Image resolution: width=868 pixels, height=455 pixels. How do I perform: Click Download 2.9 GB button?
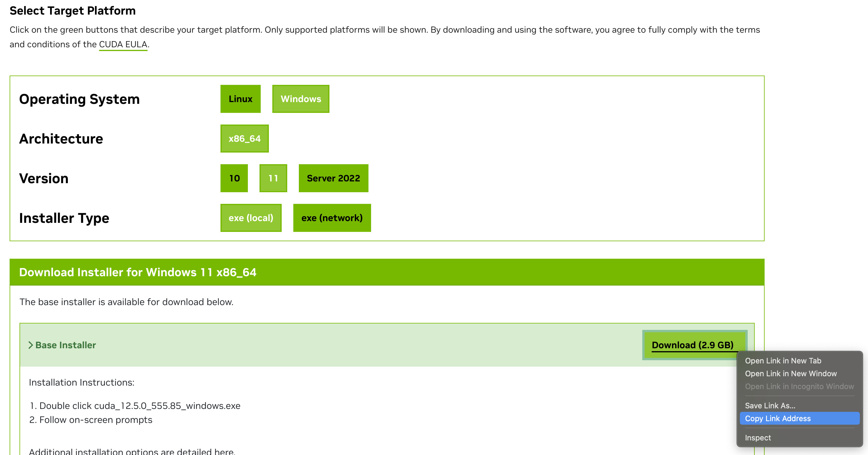pos(692,344)
